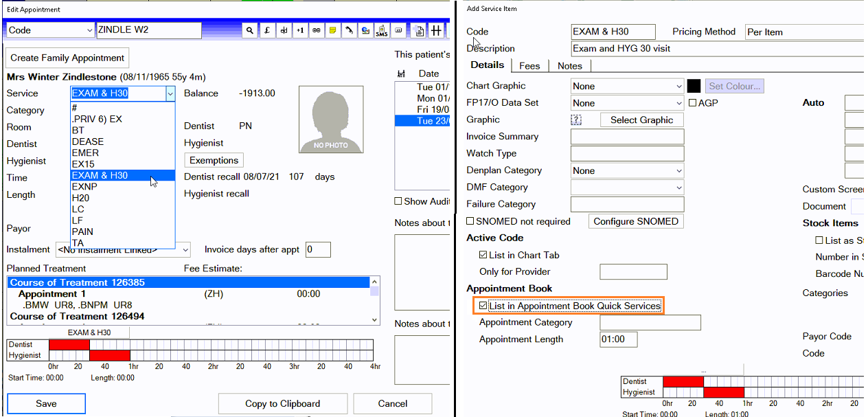This screenshot has height=417, width=868.
Task: Switch to the Notes tab
Action: pos(570,66)
